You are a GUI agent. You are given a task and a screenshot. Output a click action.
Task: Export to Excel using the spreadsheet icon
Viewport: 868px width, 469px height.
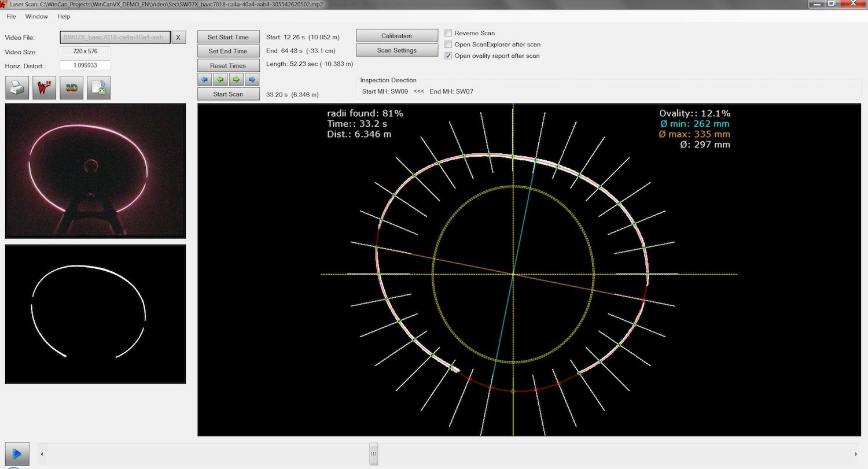[99, 88]
